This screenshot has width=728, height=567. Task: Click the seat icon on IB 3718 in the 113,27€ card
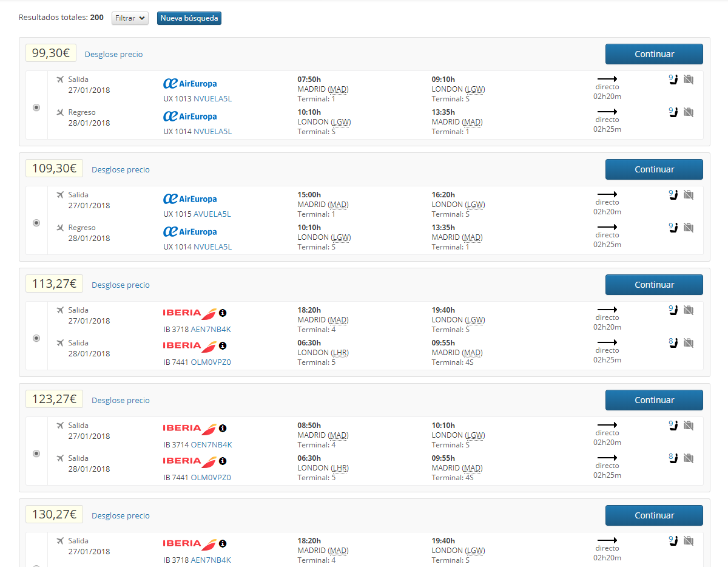(x=673, y=310)
